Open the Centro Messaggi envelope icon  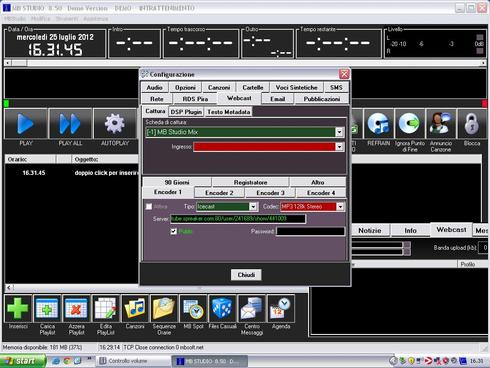pyautogui.click(x=252, y=309)
